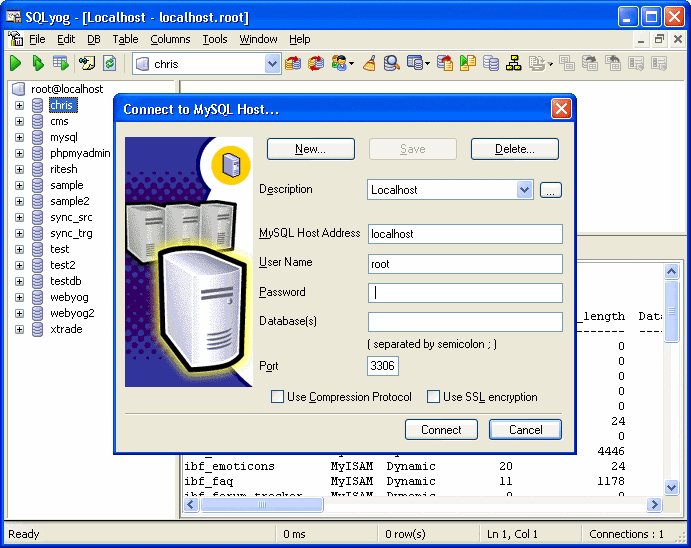Image resolution: width=691 pixels, height=548 pixels.
Task: Enable Use SSL encryption checkbox
Action: 434,397
